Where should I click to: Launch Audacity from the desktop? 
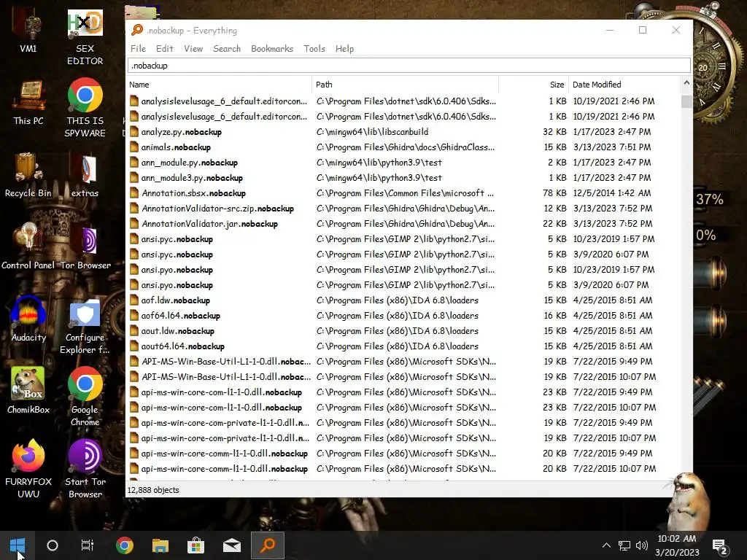28,319
